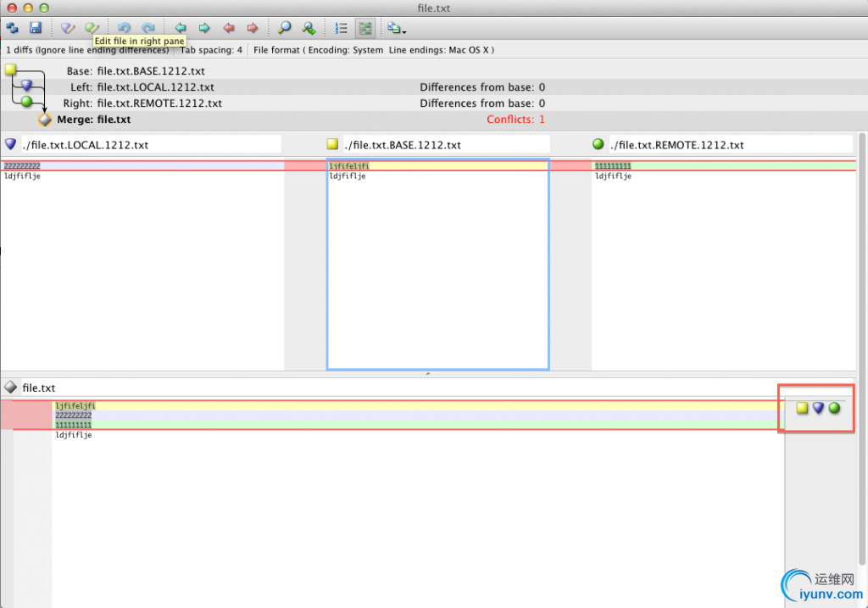The width and height of the screenshot is (868, 608).
Task: Click '111111111' line in the merge result pane
Action: (419, 425)
